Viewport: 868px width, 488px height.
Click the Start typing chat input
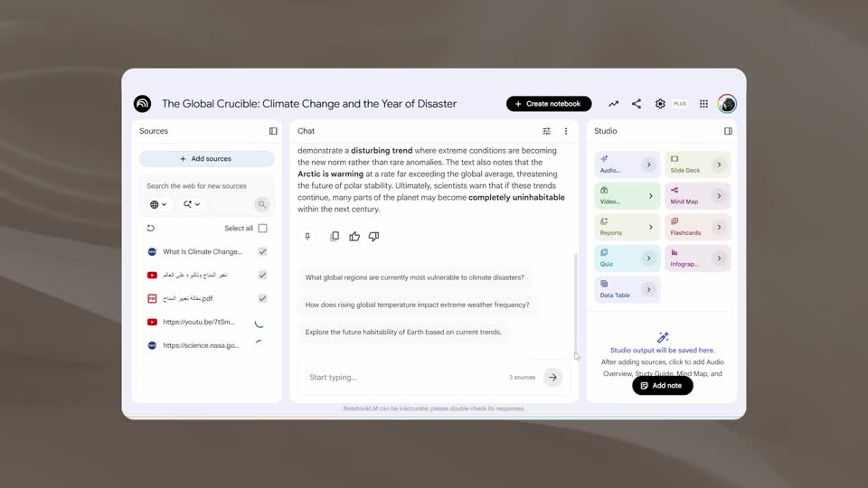pos(407,378)
